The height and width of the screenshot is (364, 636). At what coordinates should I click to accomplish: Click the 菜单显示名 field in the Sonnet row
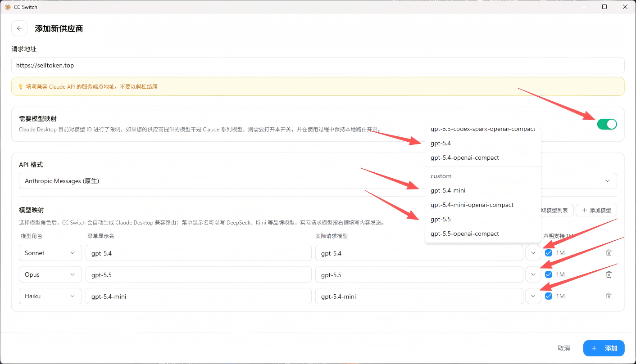198,253
